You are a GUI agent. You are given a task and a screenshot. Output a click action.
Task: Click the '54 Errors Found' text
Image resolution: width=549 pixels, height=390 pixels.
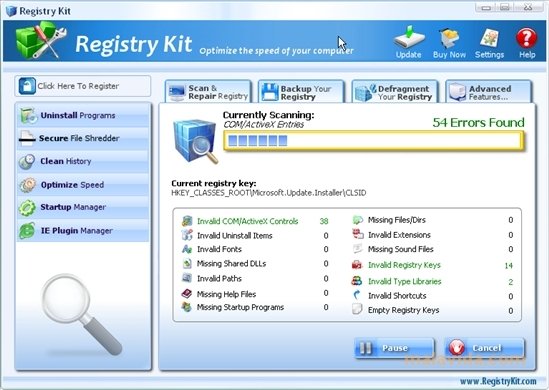478,123
